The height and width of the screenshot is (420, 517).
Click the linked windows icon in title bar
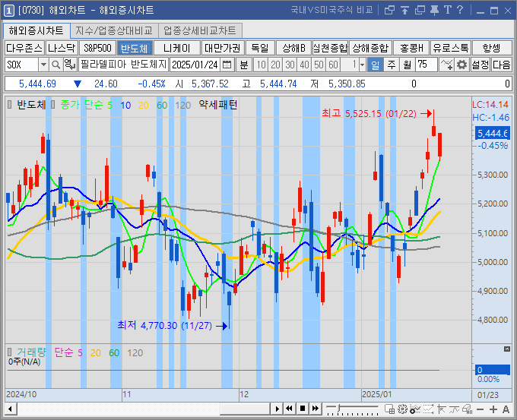[x=389, y=10]
